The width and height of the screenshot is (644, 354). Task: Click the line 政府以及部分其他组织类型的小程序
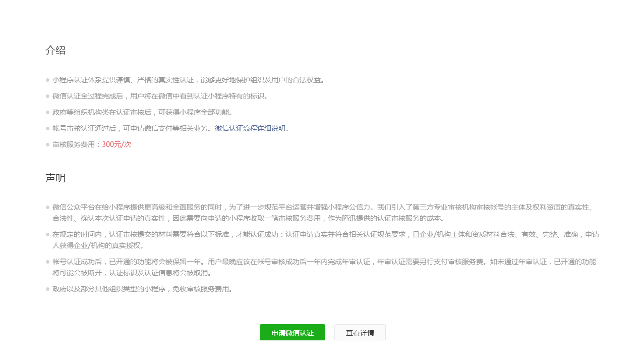[x=143, y=289]
